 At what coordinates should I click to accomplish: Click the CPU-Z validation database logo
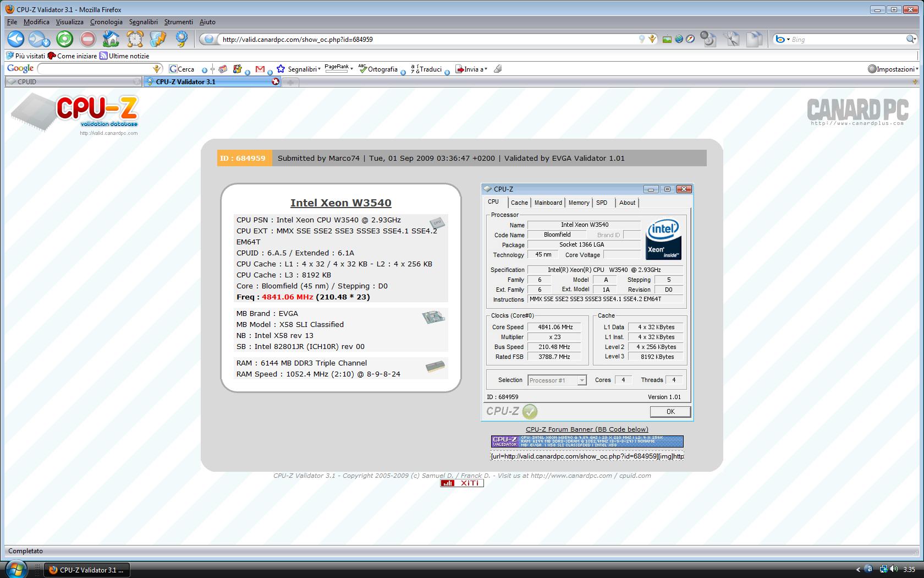(x=74, y=114)
